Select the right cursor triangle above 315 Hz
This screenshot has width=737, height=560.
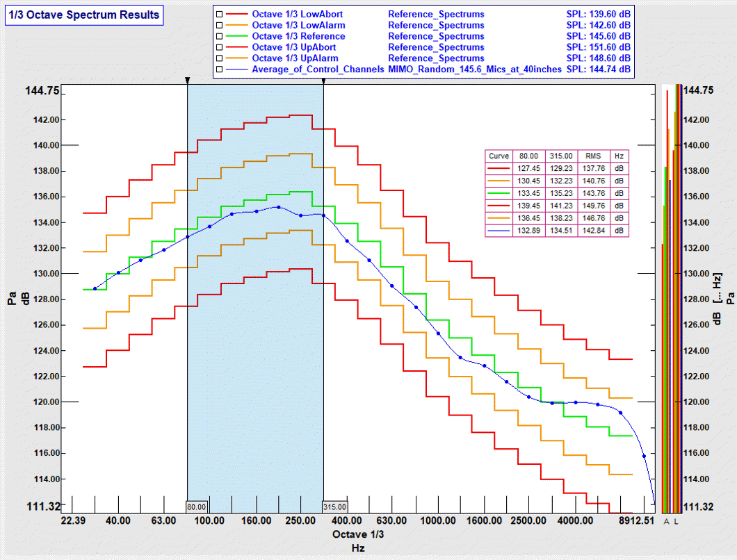[x=323, y=80]
